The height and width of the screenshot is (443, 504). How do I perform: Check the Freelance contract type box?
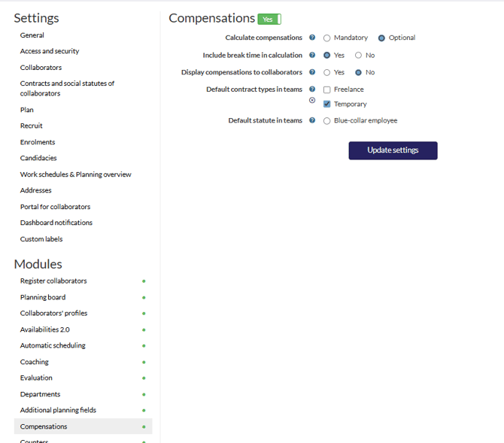coord(327,90)
